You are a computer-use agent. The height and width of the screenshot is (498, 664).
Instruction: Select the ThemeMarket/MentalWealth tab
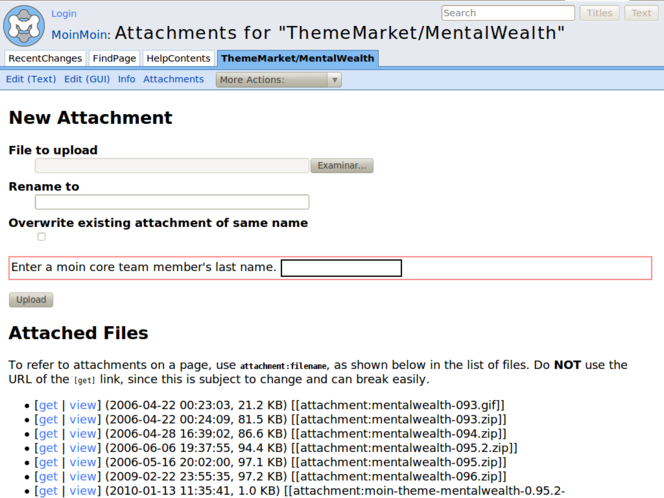[297, 59]
